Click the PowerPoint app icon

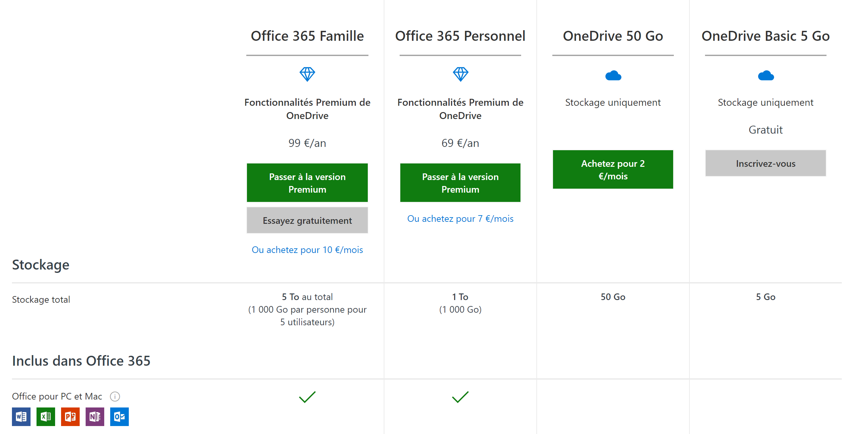pyautogui.click(x=70, y=416)
